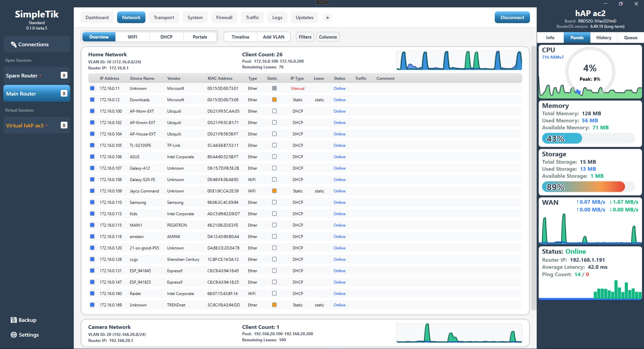Click the Disconnect button
644x349 pixels.
point(512,17)
